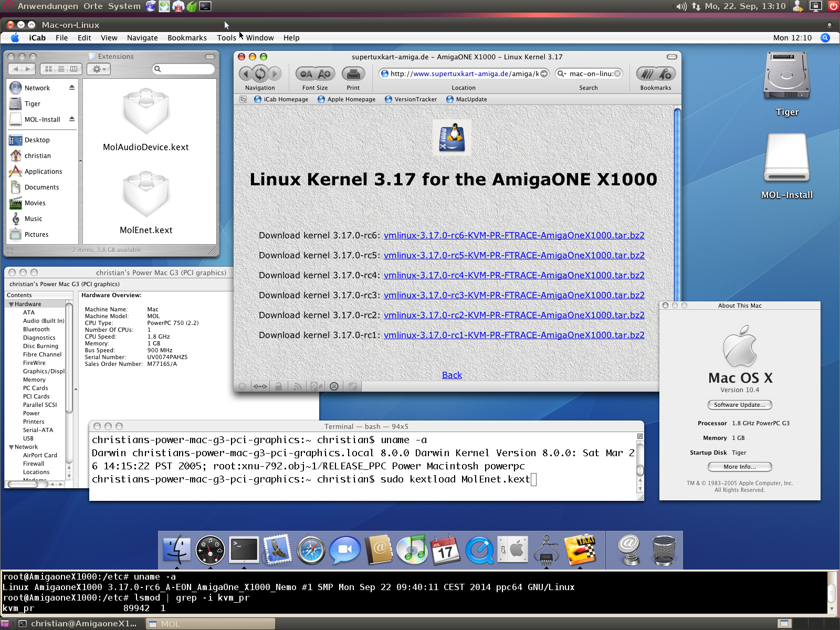Eject the MOL-Install volume in Finder sidebar
The image size is (840, 630).
pos(72,119)
